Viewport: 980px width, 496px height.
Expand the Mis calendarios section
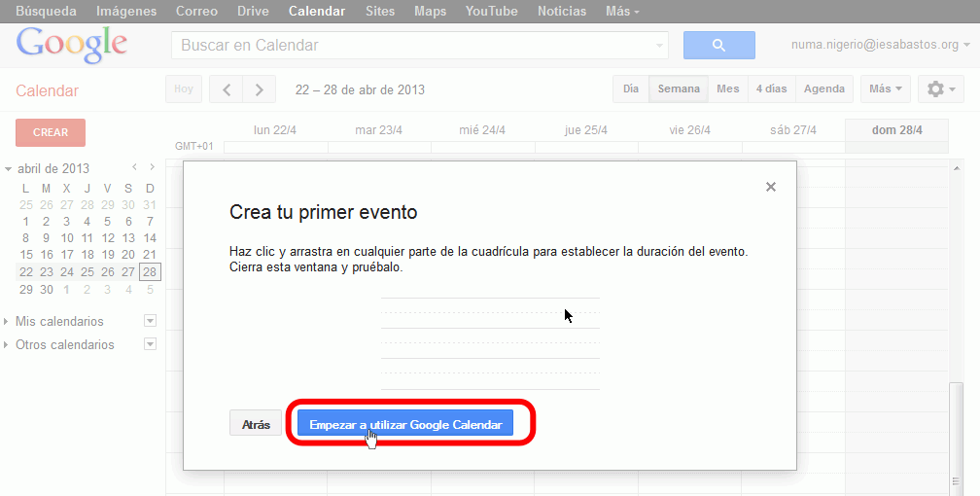click(x=6, y=322)
